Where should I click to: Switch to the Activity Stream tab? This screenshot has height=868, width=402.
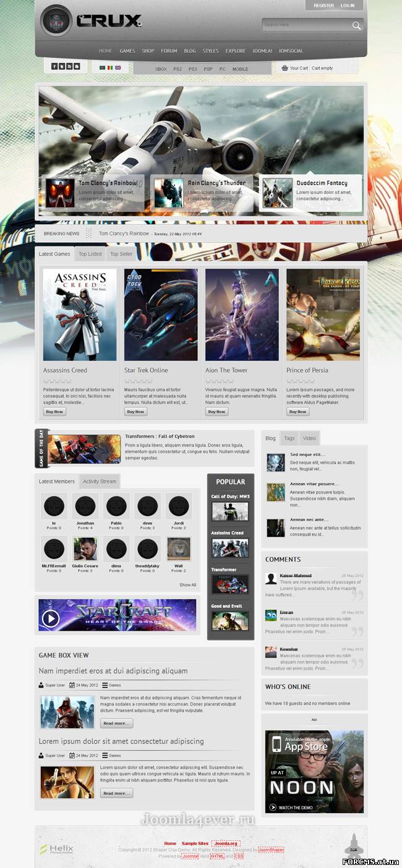(100, 481)
